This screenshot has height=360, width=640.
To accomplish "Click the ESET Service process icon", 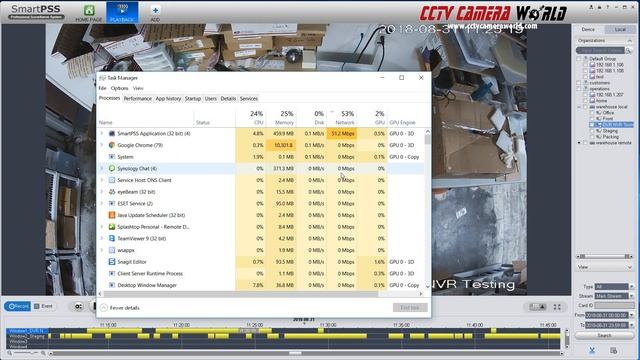I will pos(112,203).
